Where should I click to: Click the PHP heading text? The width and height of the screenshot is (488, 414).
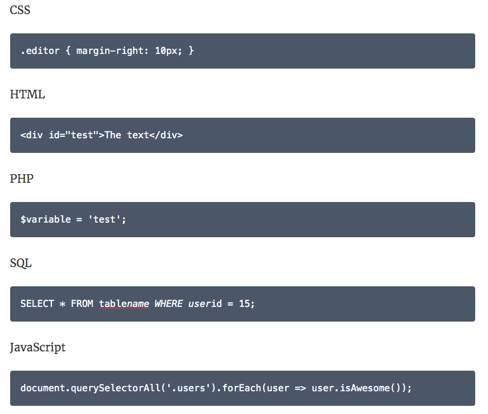tap(22, 178)
